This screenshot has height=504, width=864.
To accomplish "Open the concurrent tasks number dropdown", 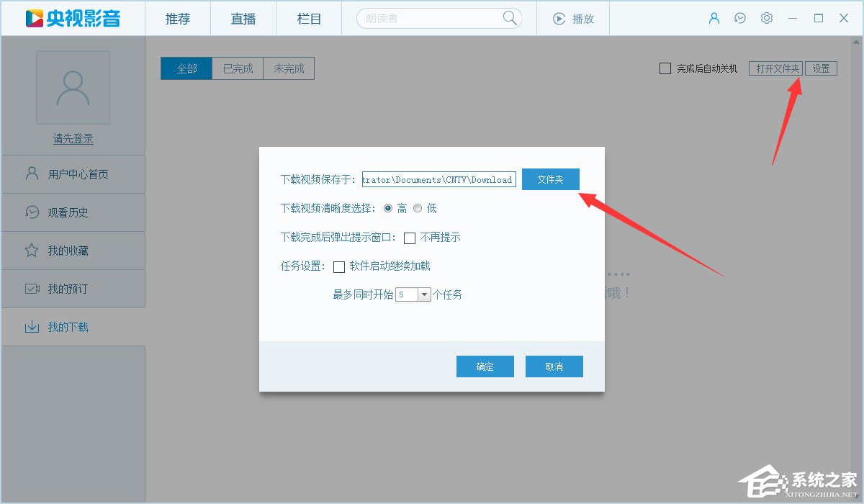I will pyautogui.click(x=423, y=294).
